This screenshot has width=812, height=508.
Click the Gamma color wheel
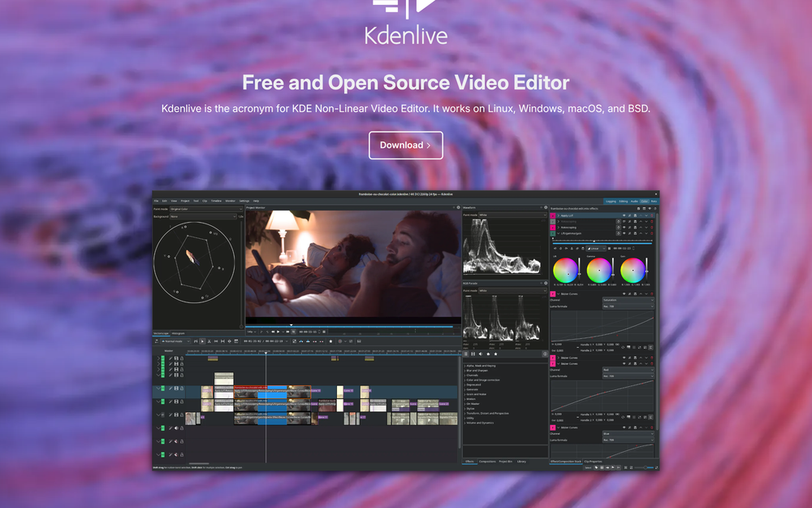(598, 271)
